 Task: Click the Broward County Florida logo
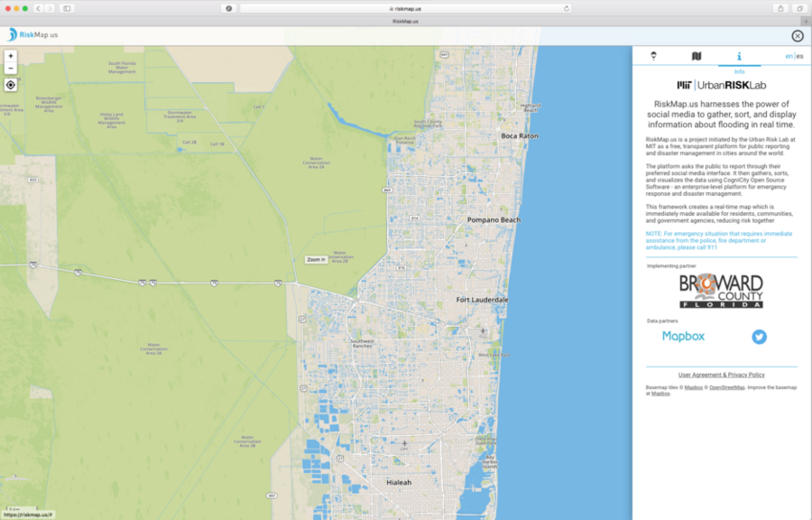722,291
